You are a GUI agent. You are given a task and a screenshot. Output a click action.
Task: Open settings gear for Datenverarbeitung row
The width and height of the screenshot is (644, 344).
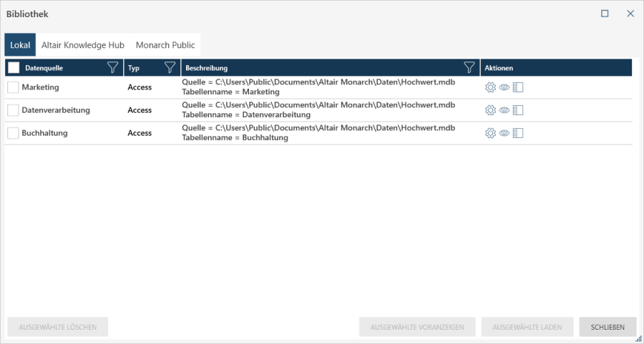490,110
